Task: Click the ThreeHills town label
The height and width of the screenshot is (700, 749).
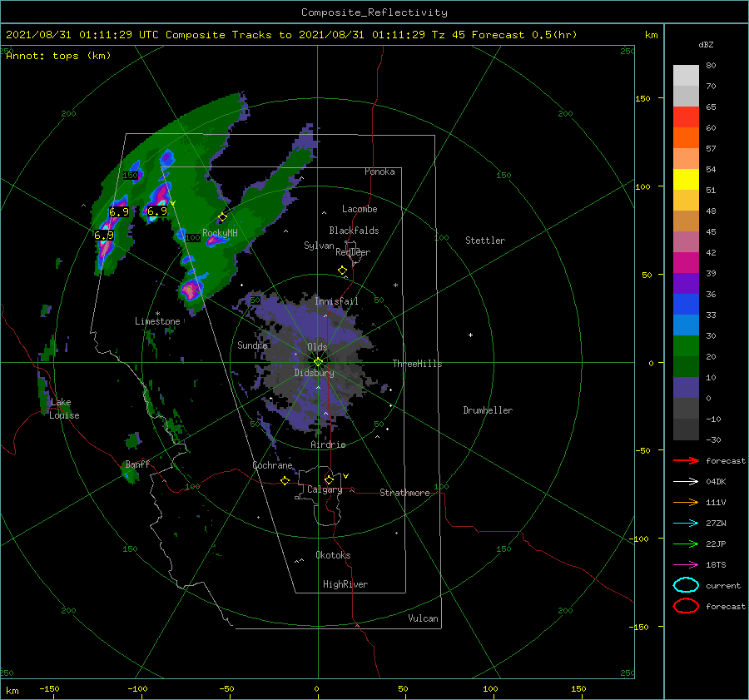Action: point(417,364)
